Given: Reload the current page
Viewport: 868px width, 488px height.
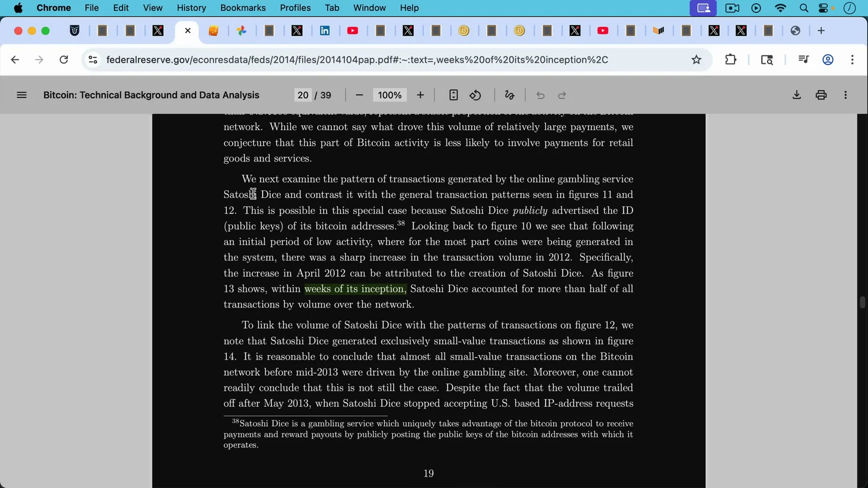Looking at the screenshot, I should coord(63,60).
